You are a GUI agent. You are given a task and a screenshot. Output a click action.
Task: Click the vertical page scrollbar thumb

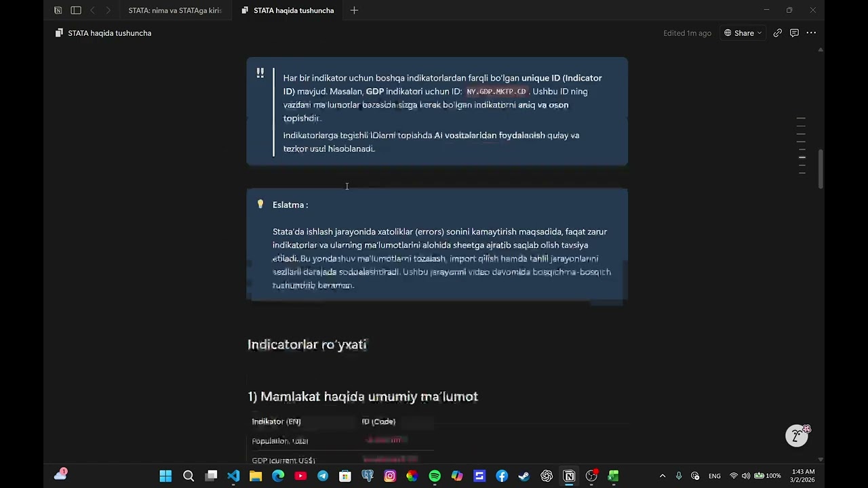pos(821,169)
